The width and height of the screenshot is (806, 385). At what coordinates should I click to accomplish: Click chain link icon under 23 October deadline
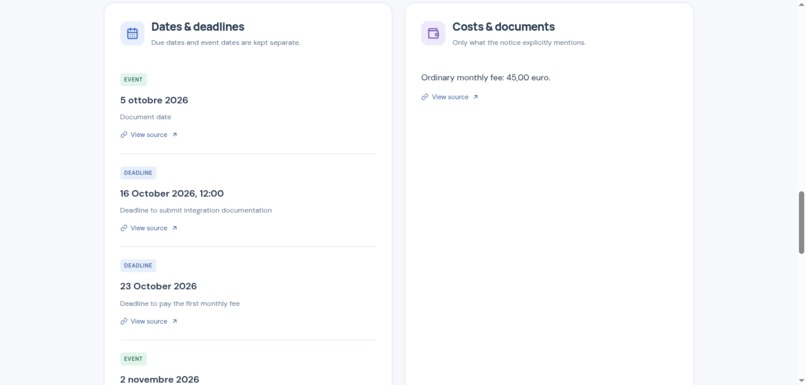124,321
